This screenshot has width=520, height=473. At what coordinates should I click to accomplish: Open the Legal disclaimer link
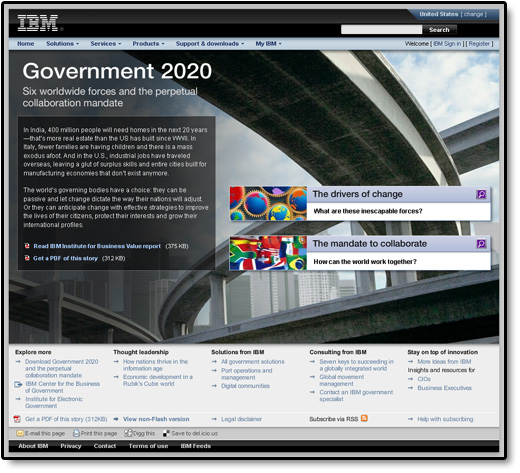(x=241, y=419)
